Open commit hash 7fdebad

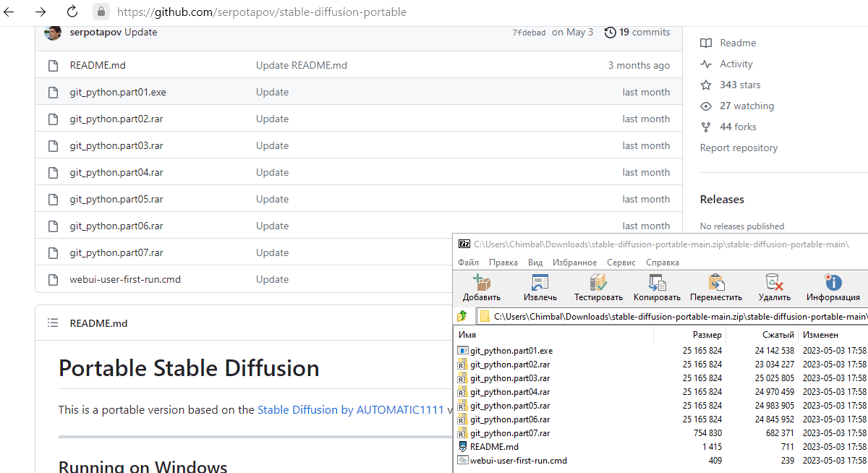(529, 33)
